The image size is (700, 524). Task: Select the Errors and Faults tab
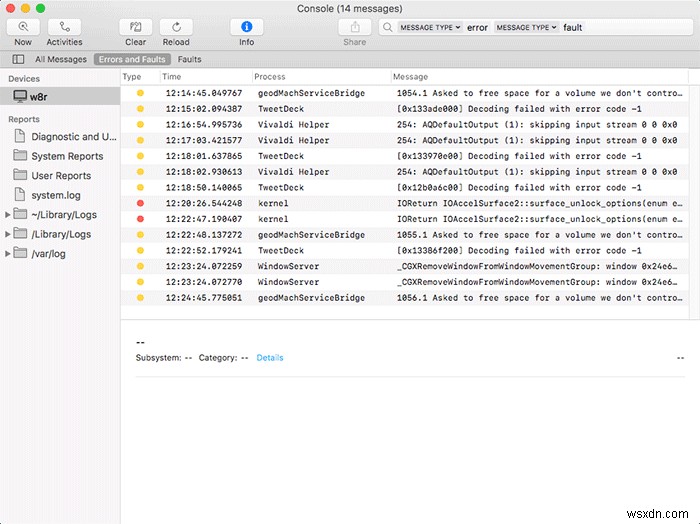coord(133,60)
